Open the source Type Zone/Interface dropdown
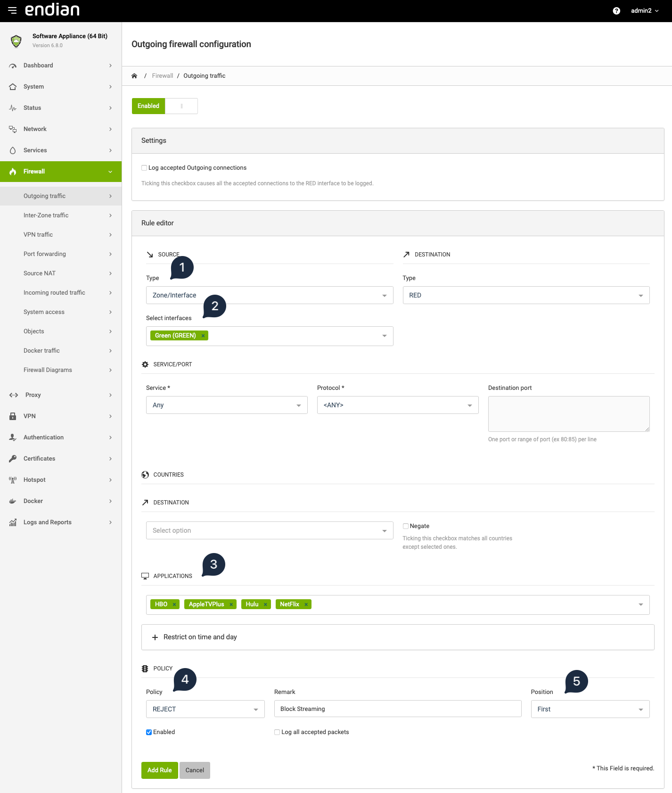The height and width of the screenshot is (793, 672). tap(270, 295)
